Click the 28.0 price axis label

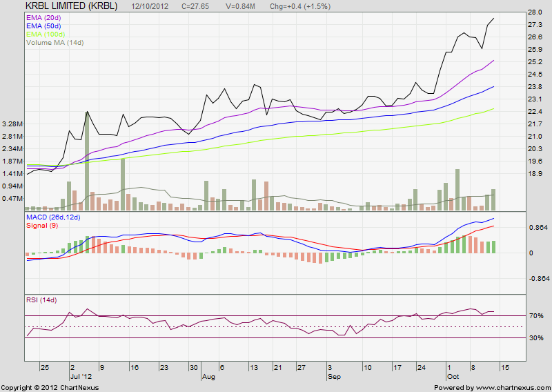pyautogui.click(x=535, y=12)
